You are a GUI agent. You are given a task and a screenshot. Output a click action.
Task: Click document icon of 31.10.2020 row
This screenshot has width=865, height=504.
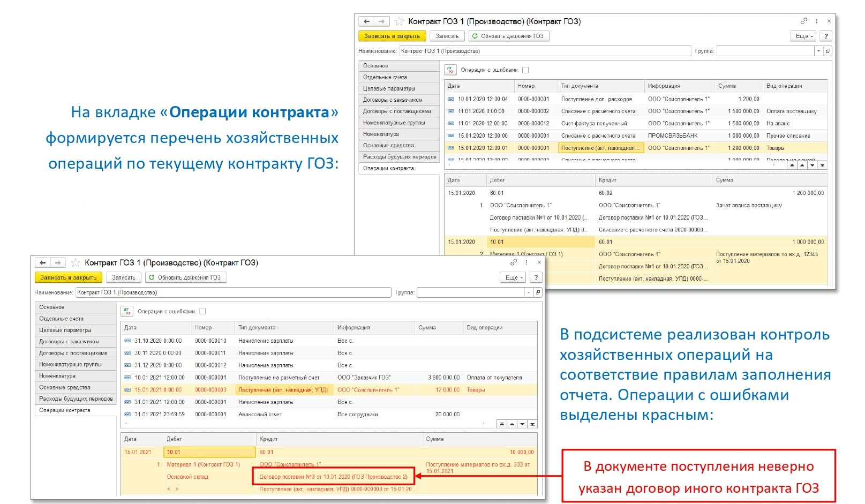coord(127,341)
